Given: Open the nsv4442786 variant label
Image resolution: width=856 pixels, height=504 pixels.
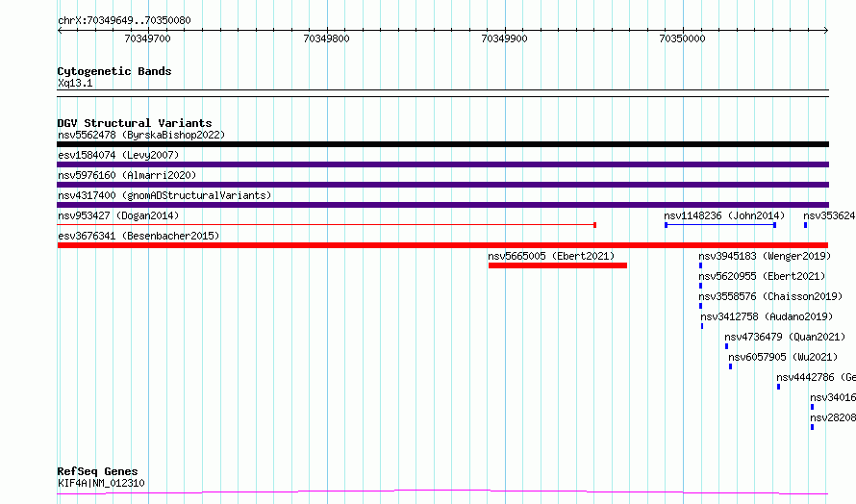Looking at the screenshot, I should 817,377.
